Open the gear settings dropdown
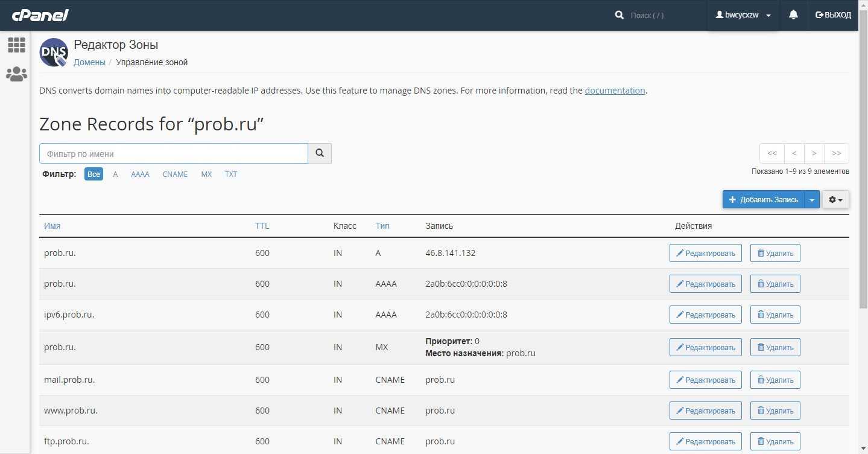The height and width of the screenshot is (454, 868). pyautogui.click(x=835, y=200)
